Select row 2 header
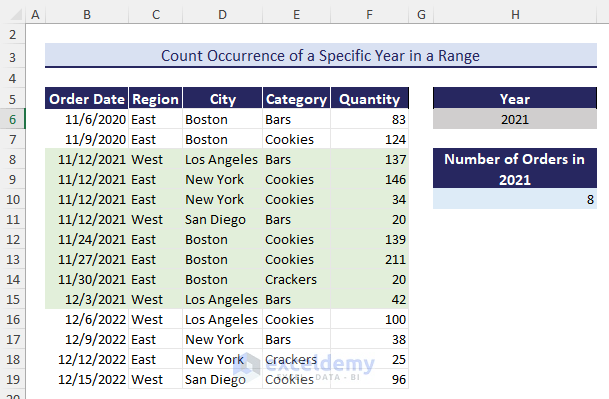Screen dimensions: 609x399 [12, 35]
